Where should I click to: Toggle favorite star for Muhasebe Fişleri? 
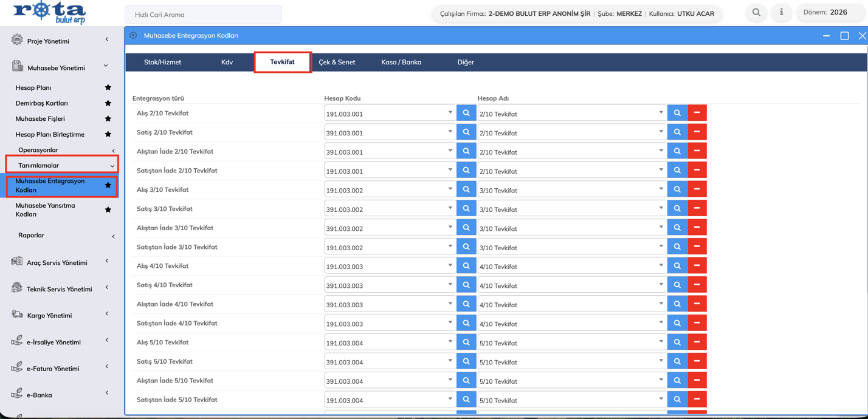[108, 118]
